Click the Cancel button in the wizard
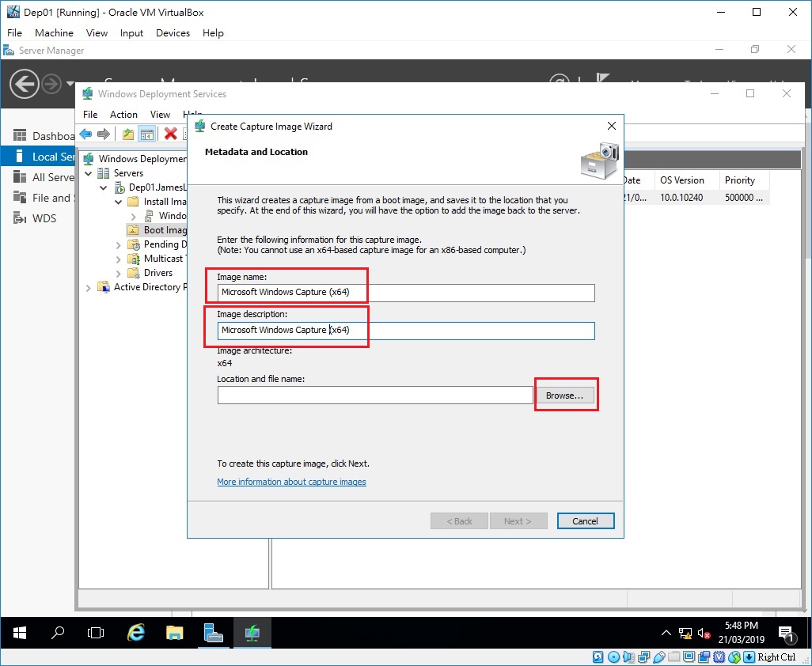812x666 pixels. click(585, 520)
